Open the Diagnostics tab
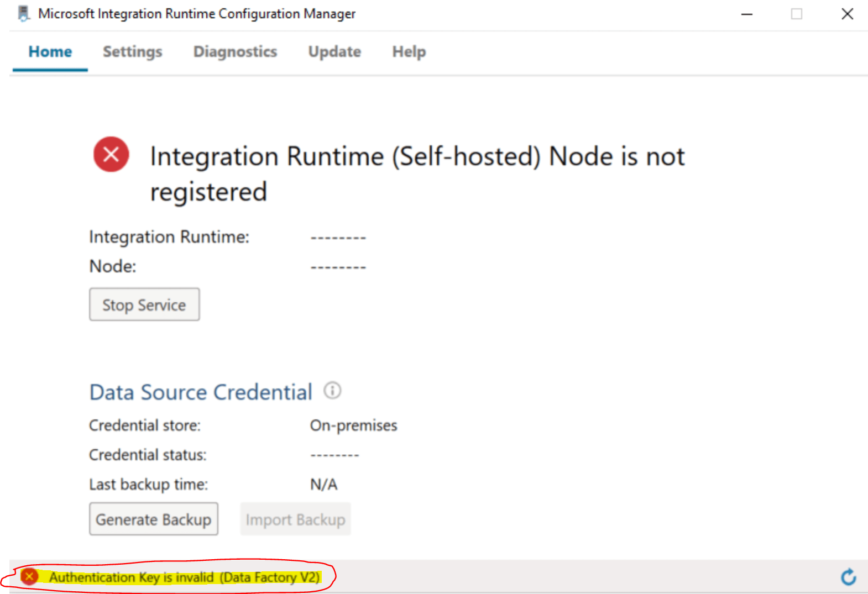The image size is (868, 594). (x=236, y=52)
